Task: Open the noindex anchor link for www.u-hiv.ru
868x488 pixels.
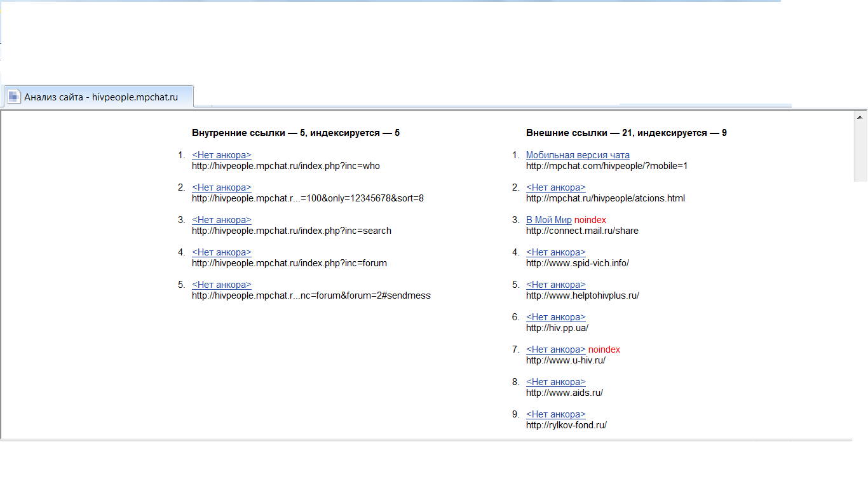Action: [555, 349]
